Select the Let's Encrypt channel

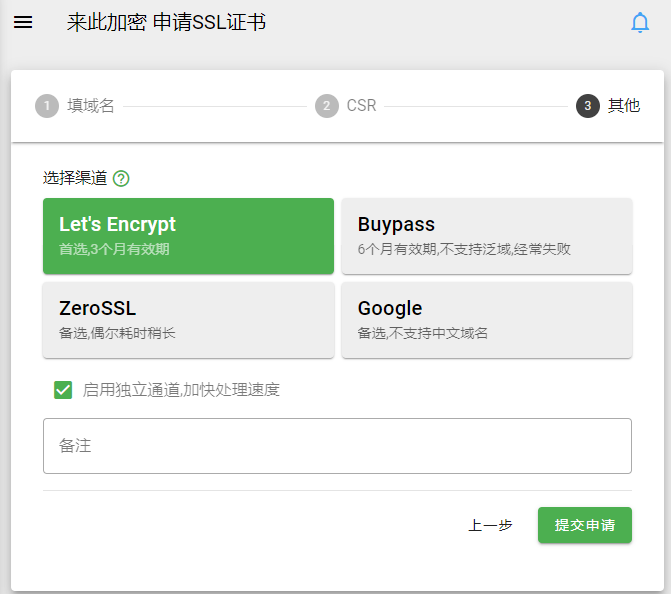pos(188,236)
